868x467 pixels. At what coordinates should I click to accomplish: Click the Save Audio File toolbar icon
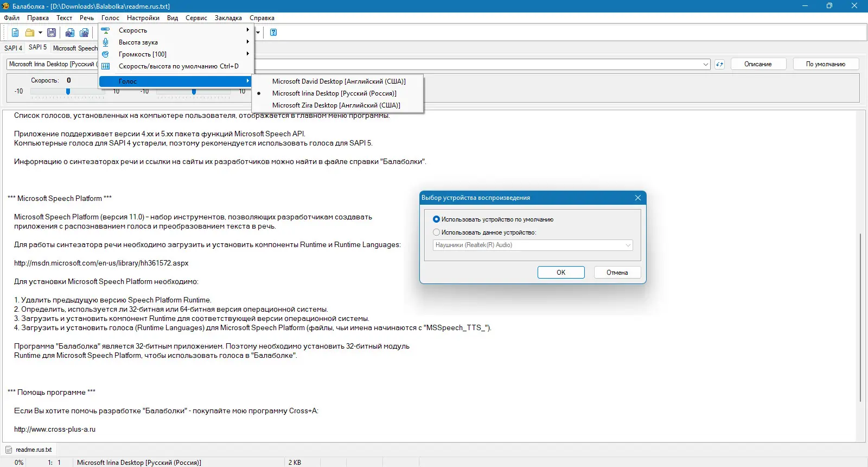point(70,33)
